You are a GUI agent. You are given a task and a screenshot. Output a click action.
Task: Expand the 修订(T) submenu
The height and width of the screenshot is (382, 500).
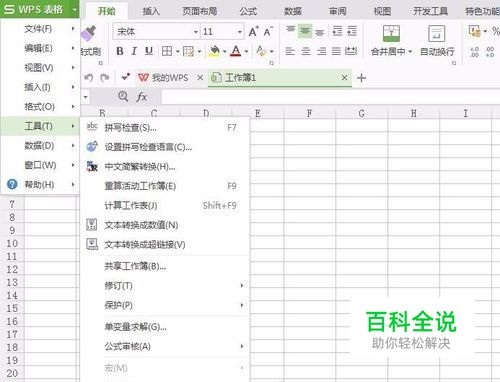click(x=242, y=286)
